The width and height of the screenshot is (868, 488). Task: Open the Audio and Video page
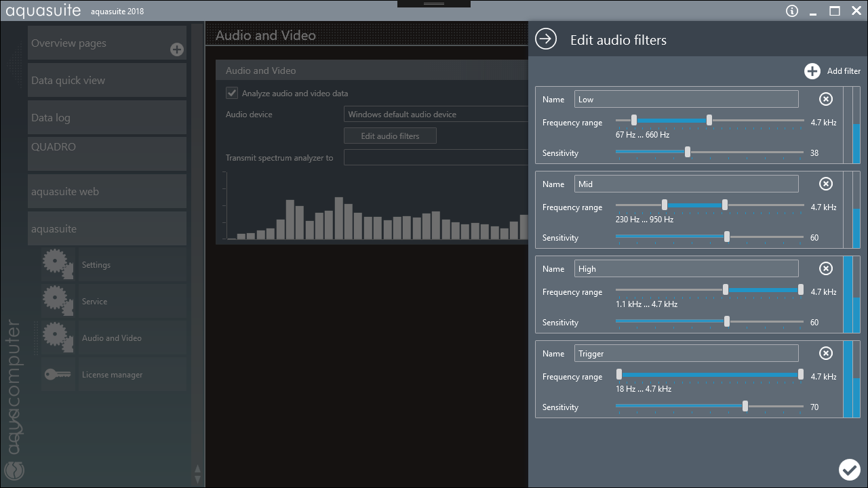(132, 338)
